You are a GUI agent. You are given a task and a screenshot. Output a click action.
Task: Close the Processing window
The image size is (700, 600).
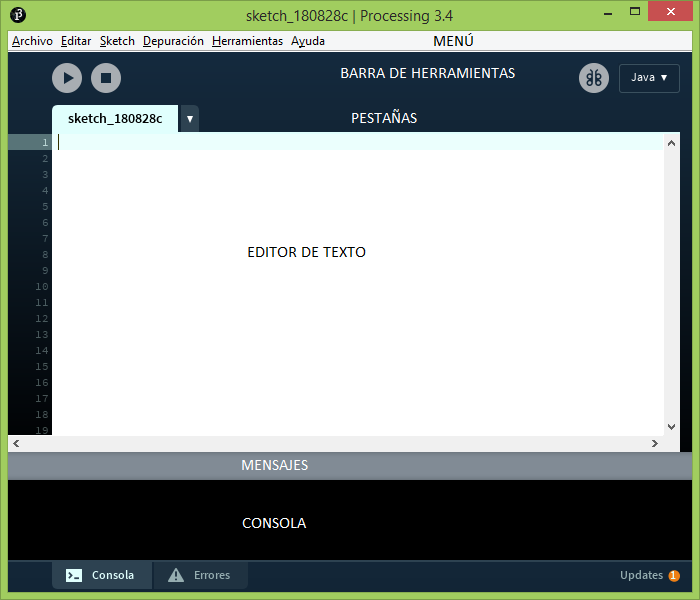pyautogui.click(x=671, y=12)
